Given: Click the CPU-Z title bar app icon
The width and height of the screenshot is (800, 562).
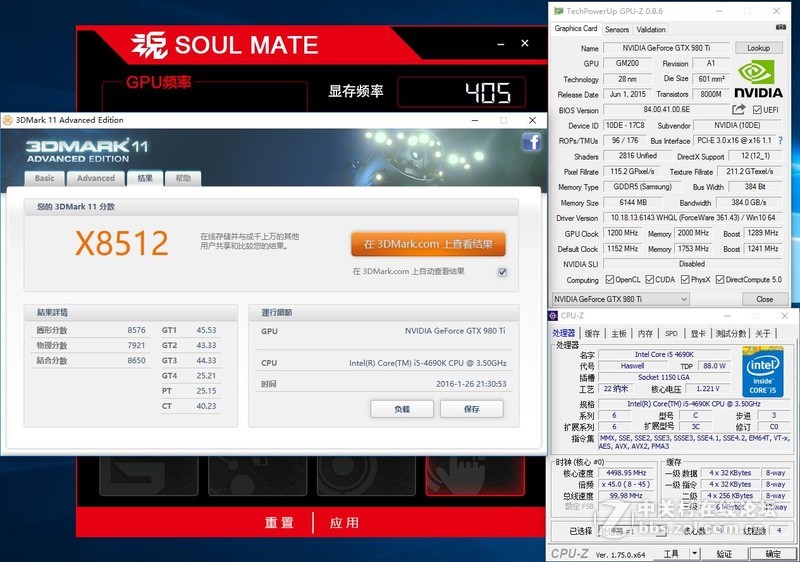Looking at the screenshot, I should click(x=553, y=316).
